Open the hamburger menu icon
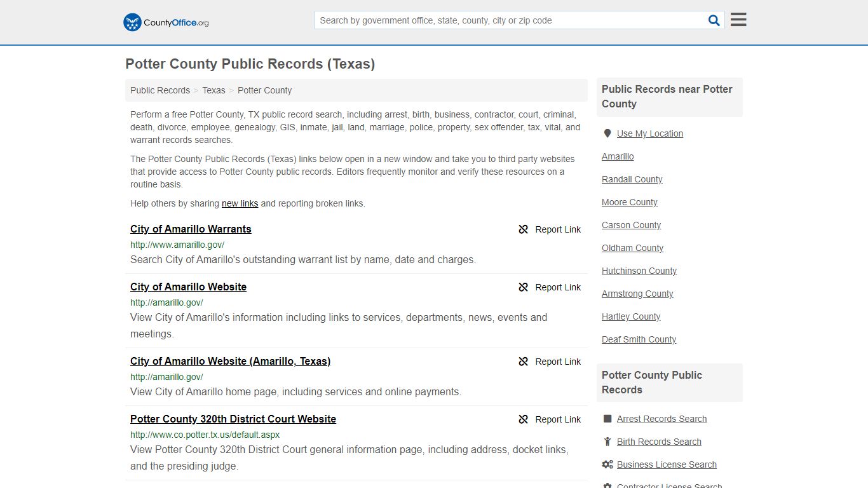868x488 pixels. (738, 20)
